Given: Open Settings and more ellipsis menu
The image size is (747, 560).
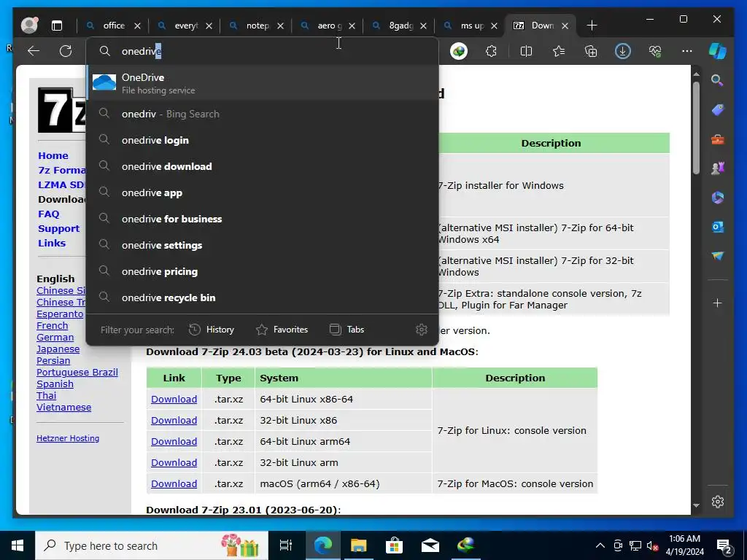Looking at the screenshot, I should [x=687, y=51].
